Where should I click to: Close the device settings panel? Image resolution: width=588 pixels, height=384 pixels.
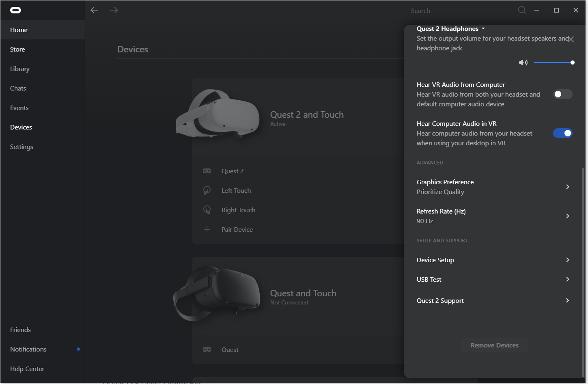(571, 39)
